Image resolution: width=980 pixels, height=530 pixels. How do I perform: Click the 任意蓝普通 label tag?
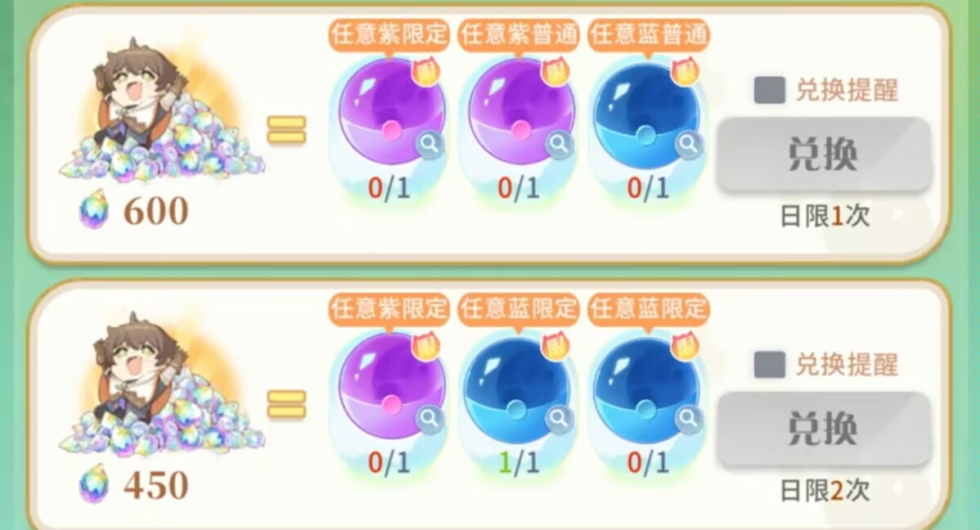pos(649,34)
